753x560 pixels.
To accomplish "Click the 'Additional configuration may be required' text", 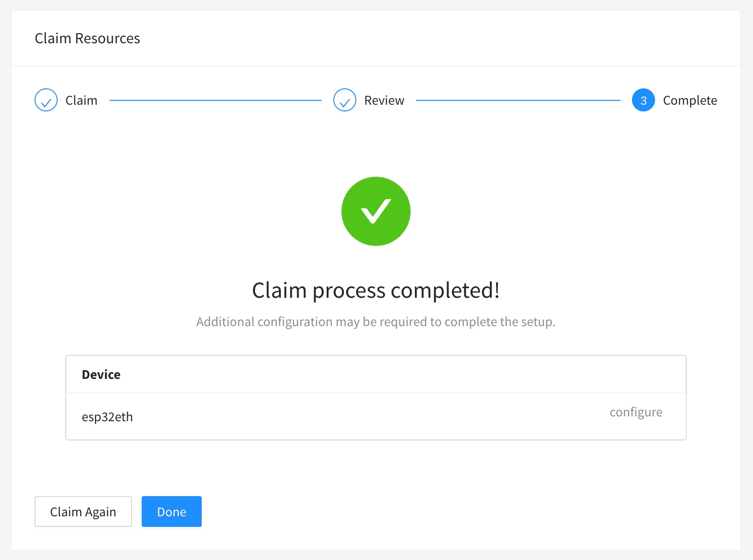I will 376,322.
